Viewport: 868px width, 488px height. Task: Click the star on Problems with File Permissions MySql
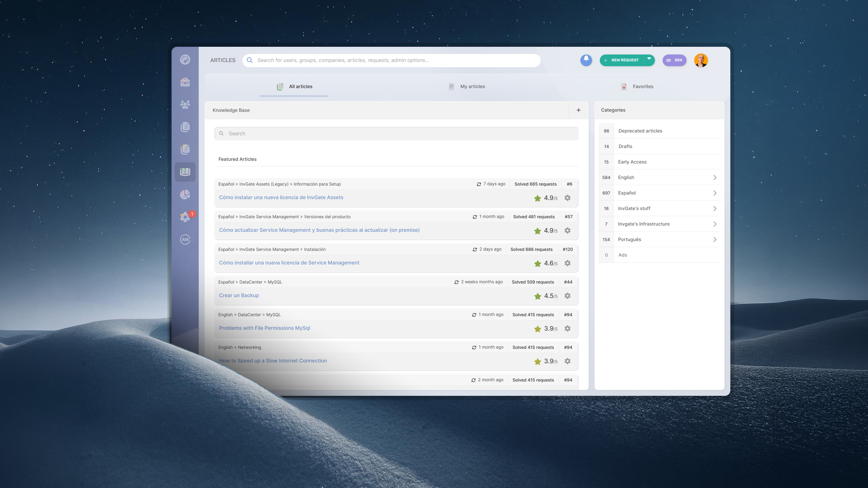(538, 329)
